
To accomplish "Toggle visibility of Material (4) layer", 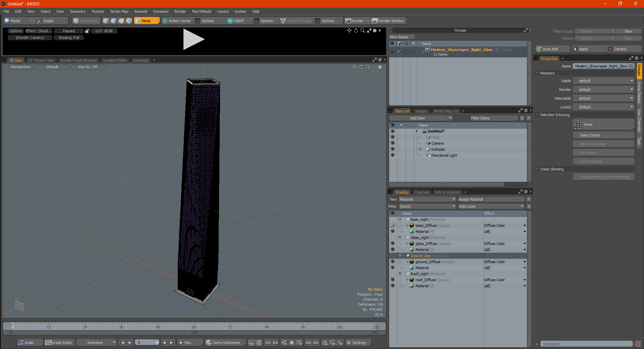I will [392, 232].
